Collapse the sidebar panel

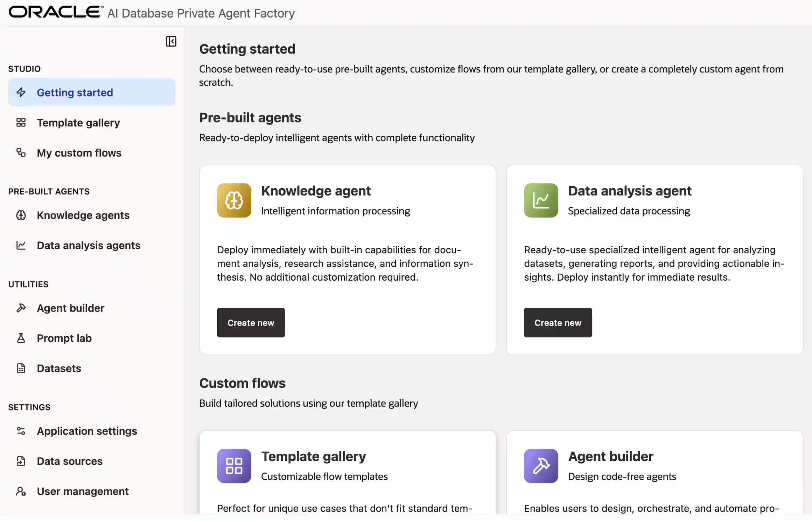(171, 41)
